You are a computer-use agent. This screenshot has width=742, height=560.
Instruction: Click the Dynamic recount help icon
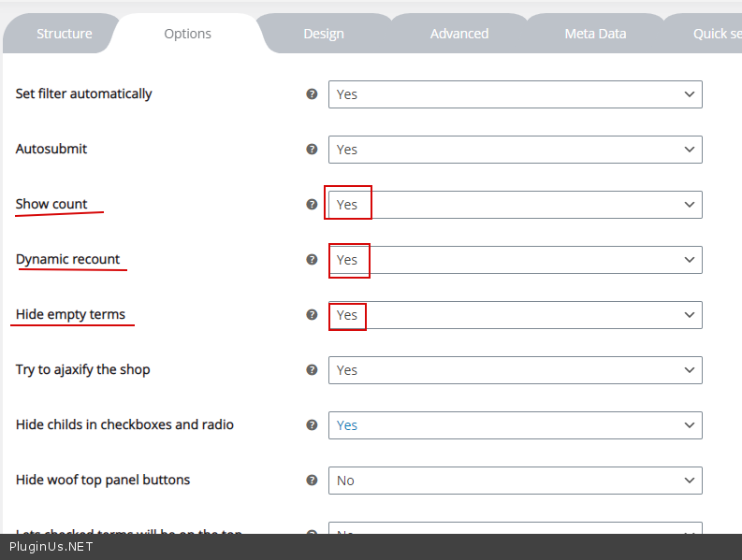(x=313, y=260)
